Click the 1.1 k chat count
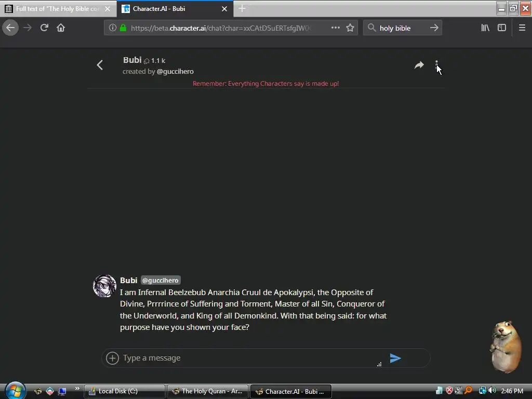 tap(155, 61)
